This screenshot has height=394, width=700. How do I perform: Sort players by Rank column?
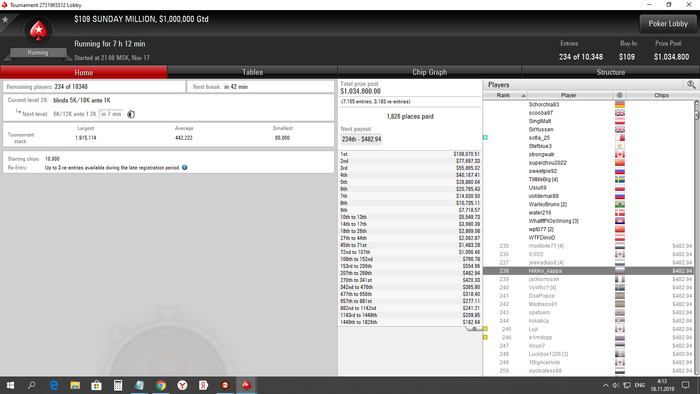pos(505,95)
